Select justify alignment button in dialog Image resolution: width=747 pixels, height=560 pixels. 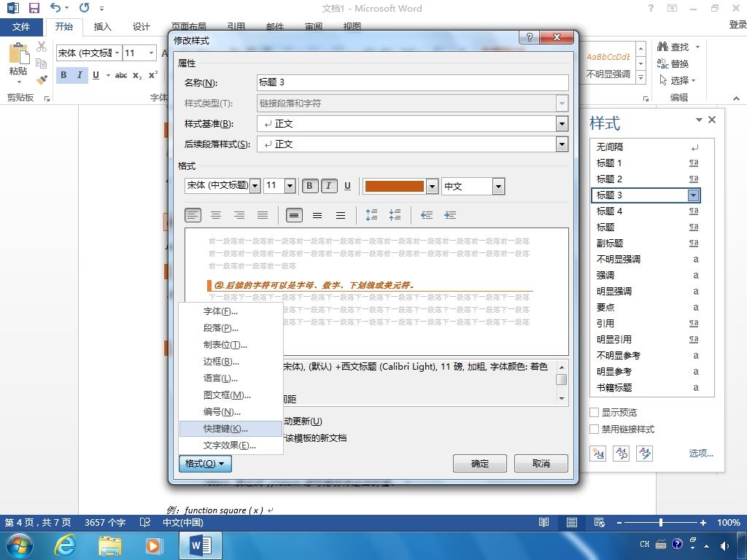[x=263, y=215]
